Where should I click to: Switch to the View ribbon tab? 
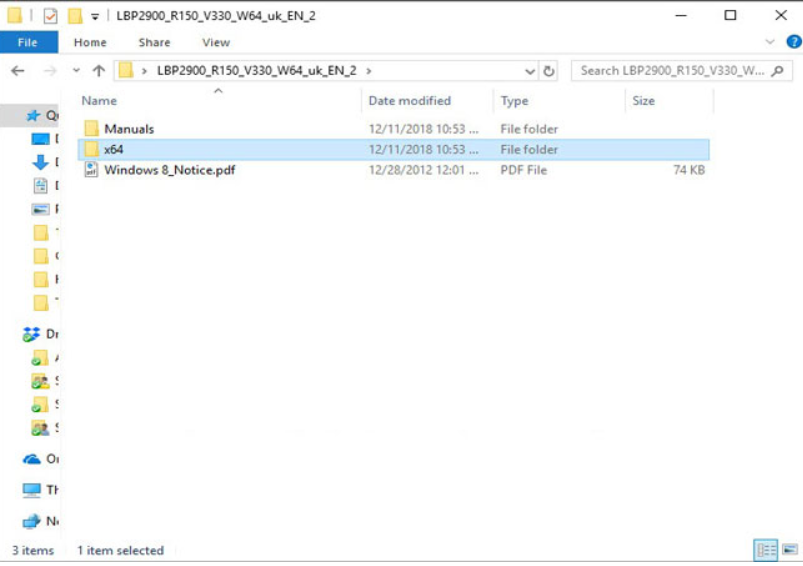216,42
